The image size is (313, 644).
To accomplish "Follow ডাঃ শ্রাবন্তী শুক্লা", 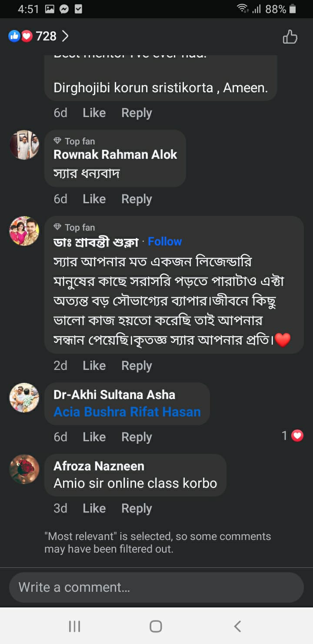I will pyautogui.click(x=165, y=241).
